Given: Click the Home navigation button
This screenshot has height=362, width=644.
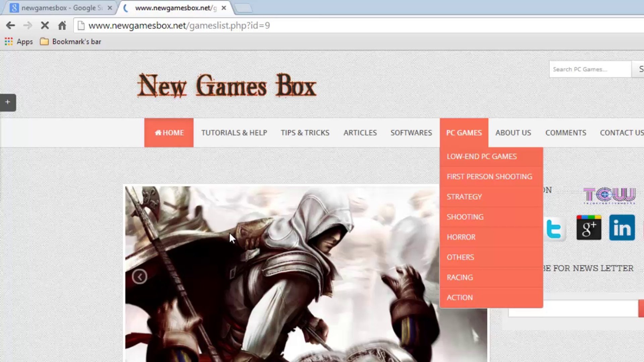Looking at the screenshot, I should (x=169, y=133).
